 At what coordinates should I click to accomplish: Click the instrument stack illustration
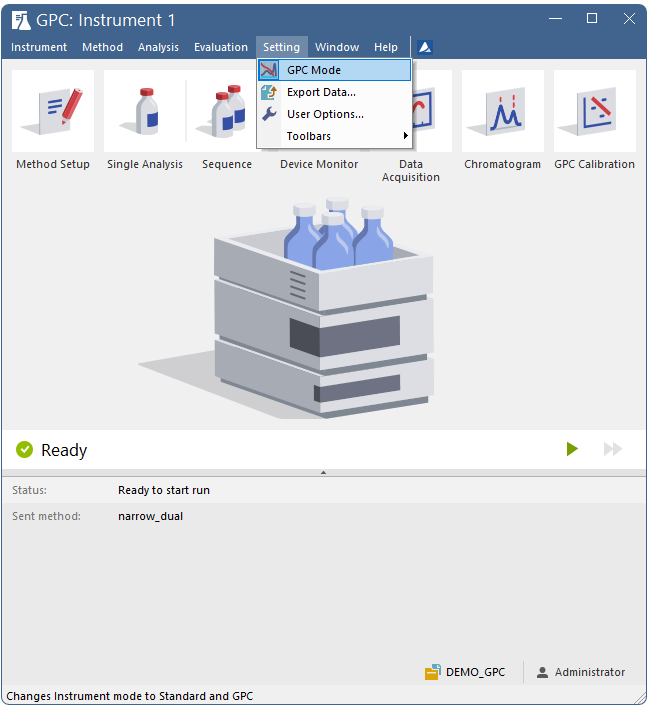tap(324, 308)
